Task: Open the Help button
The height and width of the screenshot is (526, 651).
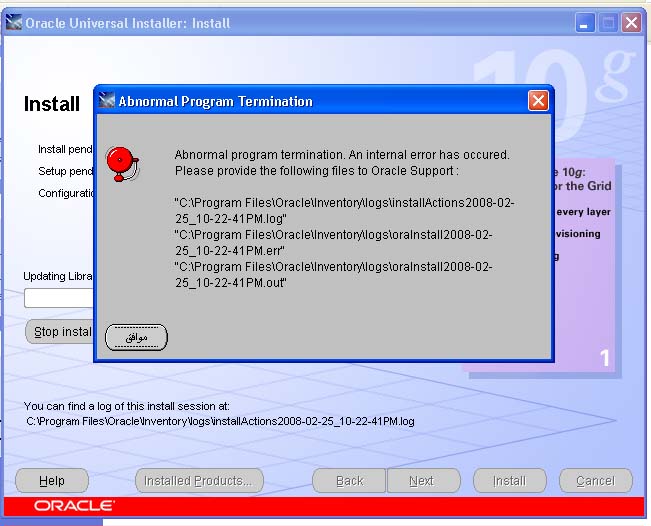Action: [51, 481]
